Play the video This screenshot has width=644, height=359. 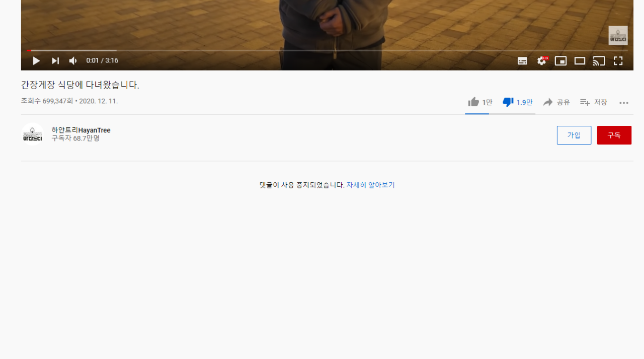pos(36,61)
